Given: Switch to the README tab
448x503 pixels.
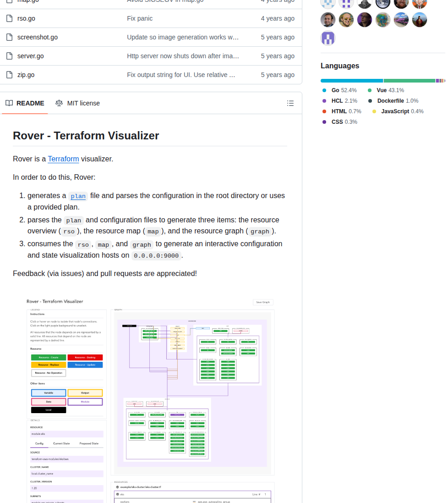Looking at the screenshot, I should click(x=25, y=103).
